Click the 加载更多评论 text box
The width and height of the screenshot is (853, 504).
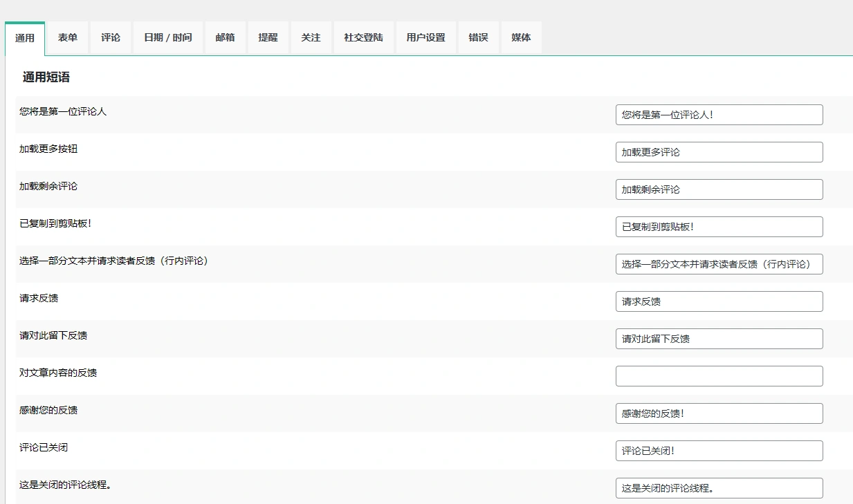tap(718, 151)
